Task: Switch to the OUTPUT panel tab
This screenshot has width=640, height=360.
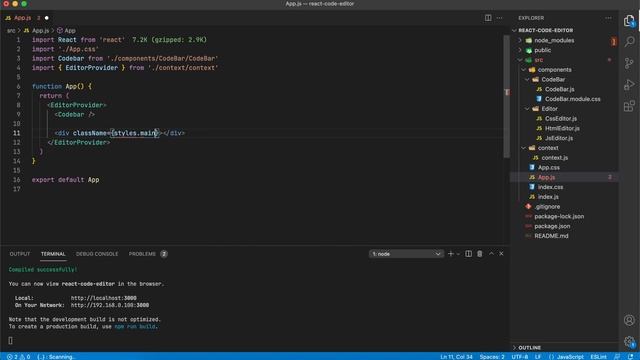Action: tap(20, 254)
